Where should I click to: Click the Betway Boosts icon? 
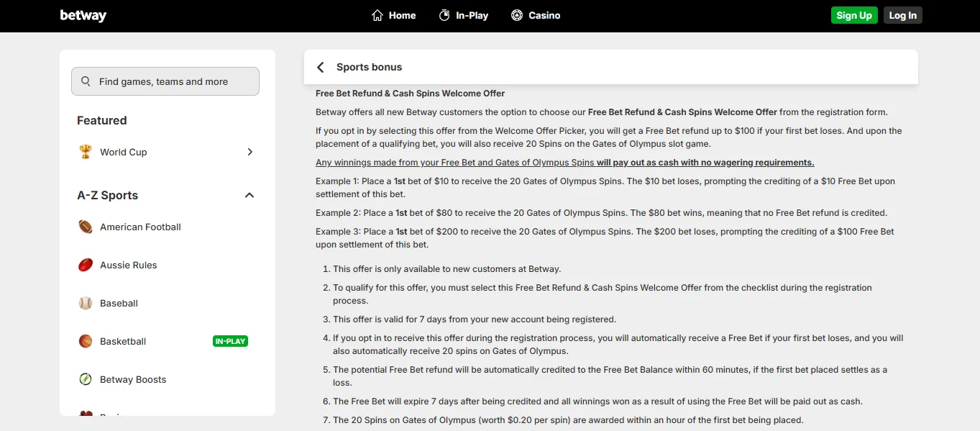[86, 379]
